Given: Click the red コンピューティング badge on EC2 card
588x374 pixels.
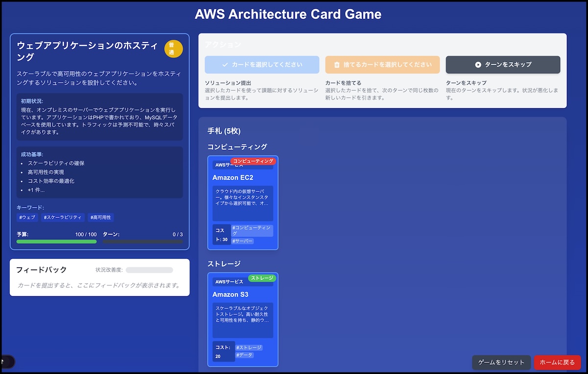Looking at the screenshot, I should point(253,161).
